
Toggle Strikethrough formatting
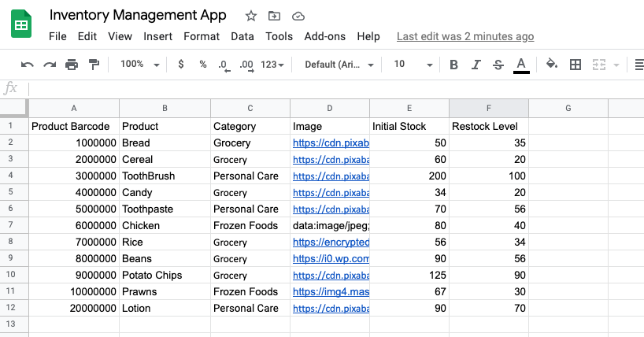498,65
